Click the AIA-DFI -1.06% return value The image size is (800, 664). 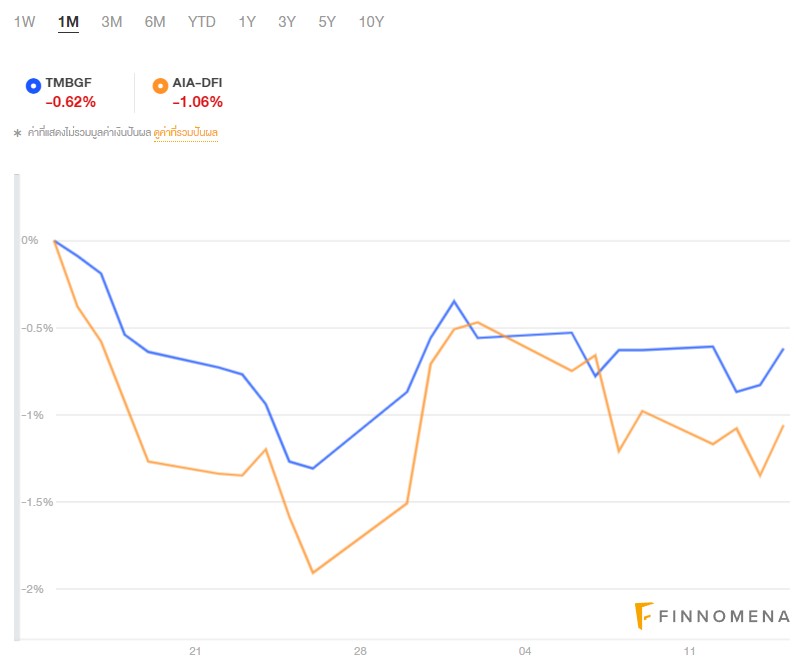pyautogui.click(x=197, y=102)
